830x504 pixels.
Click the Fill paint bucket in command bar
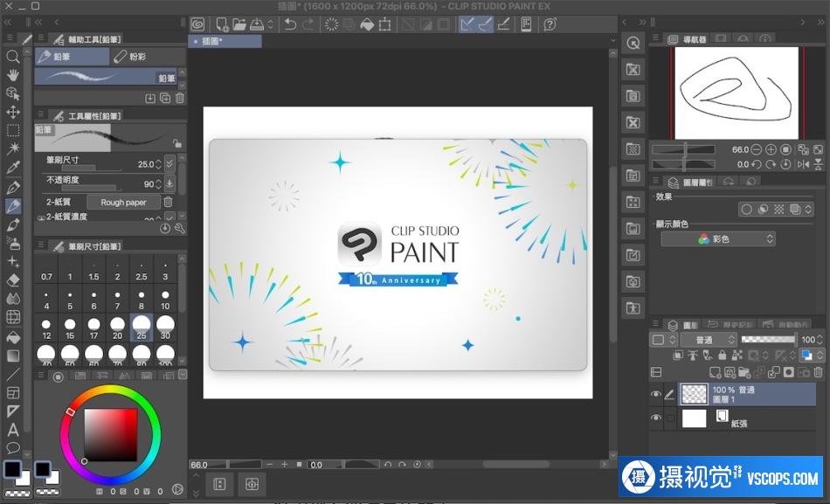(x=366, y=24)
